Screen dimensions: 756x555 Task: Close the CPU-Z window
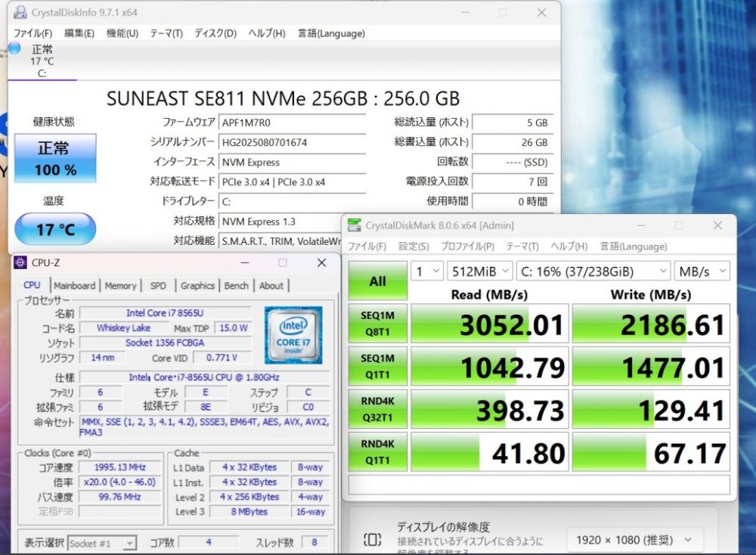pos(321,263)
